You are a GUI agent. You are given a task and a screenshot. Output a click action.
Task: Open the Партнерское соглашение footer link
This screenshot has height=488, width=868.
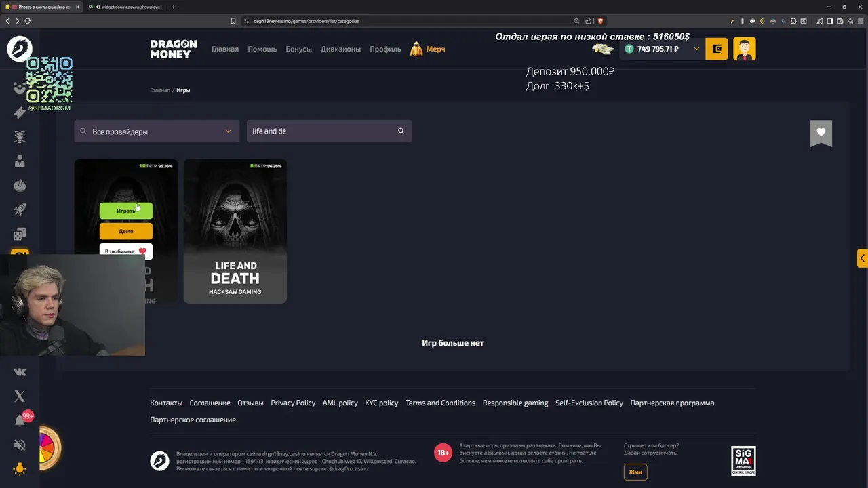tap(193, 420)
